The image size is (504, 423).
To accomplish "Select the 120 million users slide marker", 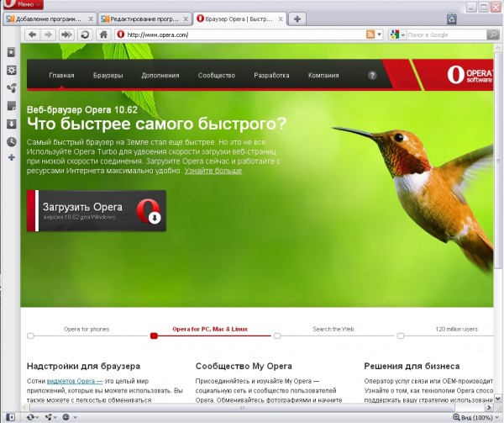I will (x=401, y=336).
